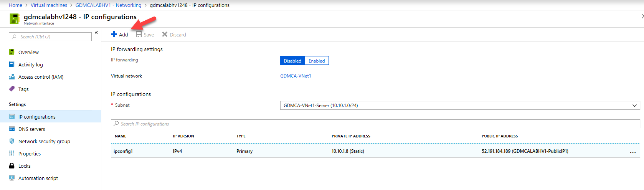
Task: Click the DNS servers icon
Action: point(12,129)
